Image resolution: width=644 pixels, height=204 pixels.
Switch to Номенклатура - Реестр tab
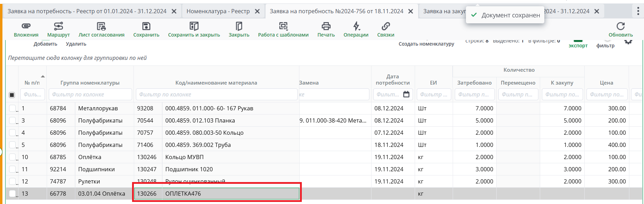[x=218, y=11]
